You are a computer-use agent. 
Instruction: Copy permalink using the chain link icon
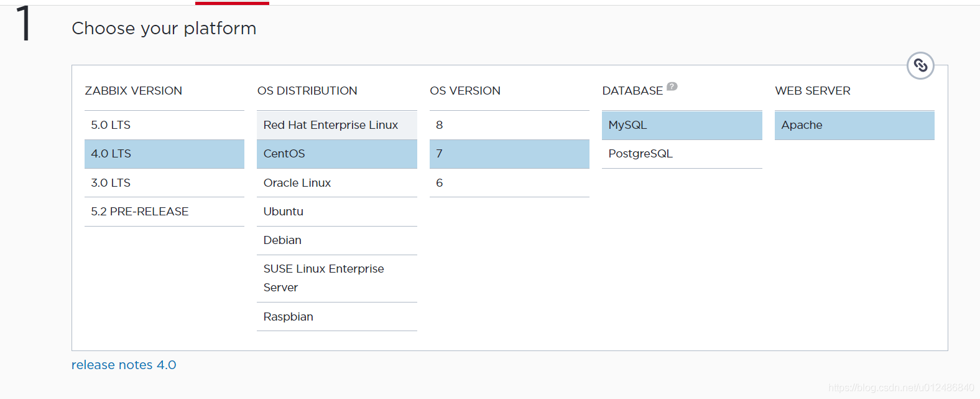click(920, 65)
